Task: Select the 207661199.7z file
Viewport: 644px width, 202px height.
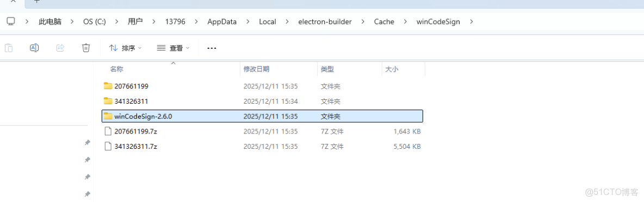Action: (x=263, y=131)
